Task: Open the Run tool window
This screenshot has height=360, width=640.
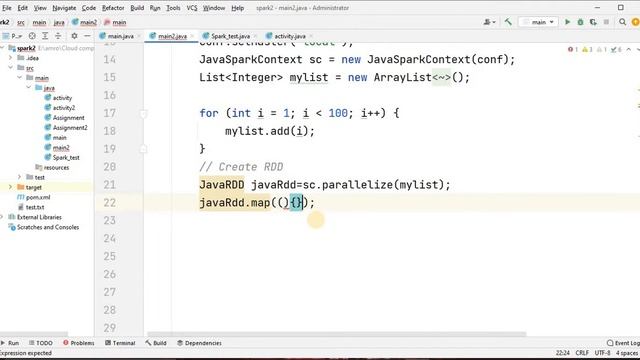Action: tap(10, 343)
